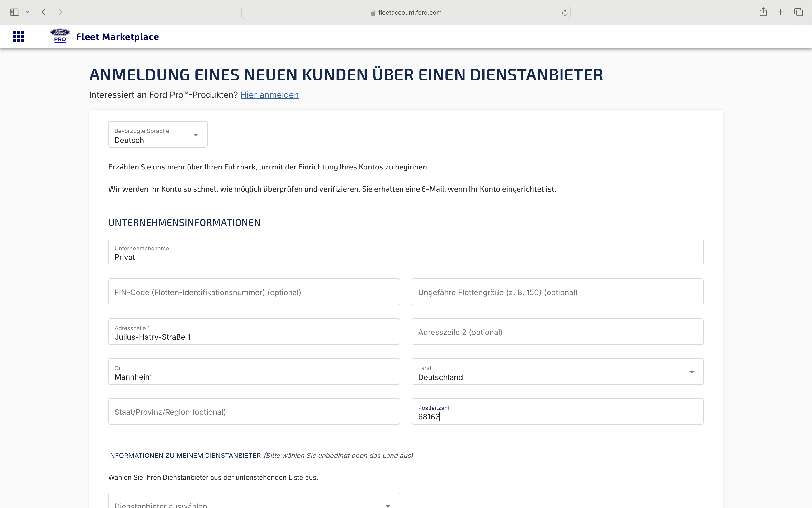This screenshot has height=508, width=812.
Task: Click the lock icon in the address bar
Action: point(373,12)
